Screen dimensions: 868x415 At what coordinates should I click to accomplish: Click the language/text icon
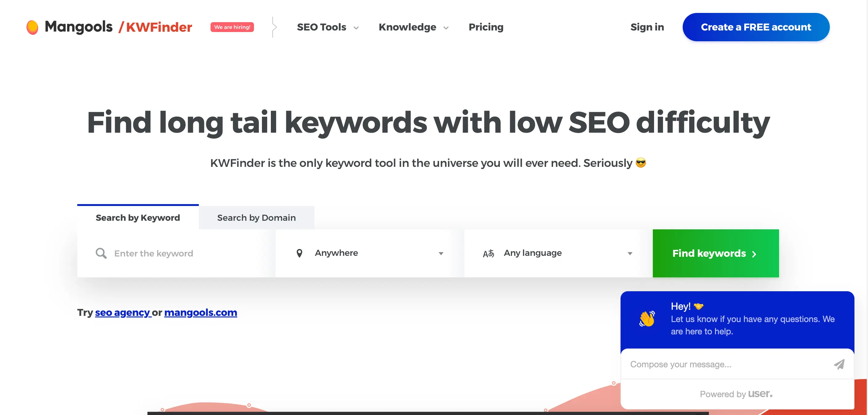(488, 253)
